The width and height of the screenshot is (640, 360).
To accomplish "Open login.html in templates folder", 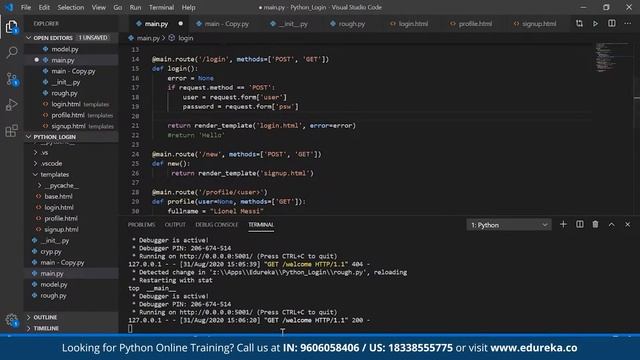I will [x=59, y=207].
